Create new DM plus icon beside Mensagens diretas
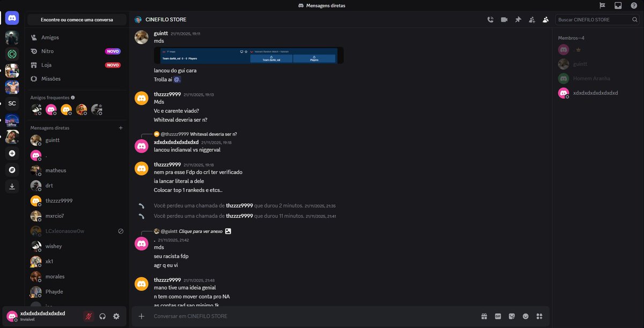The image size is (644, 328). (121, 128)
